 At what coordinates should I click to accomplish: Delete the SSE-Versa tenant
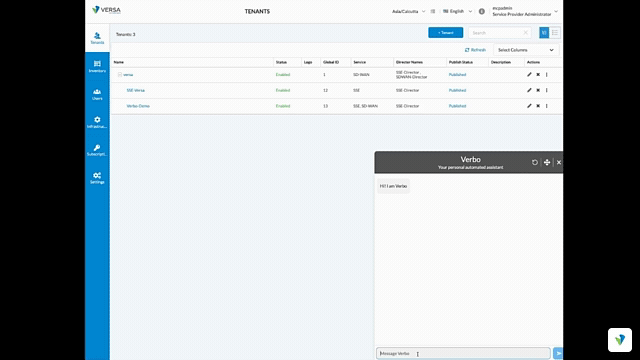point(538,90)
